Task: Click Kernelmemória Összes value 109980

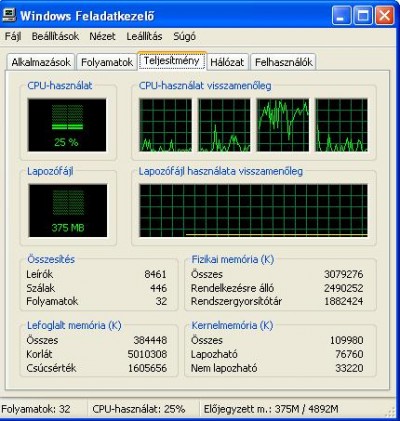Action: tap(347, 340)
